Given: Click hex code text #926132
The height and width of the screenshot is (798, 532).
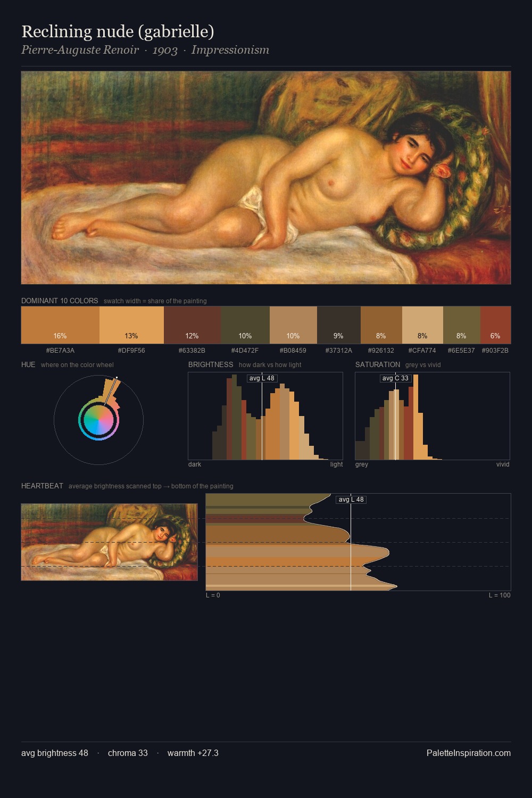Looking at the screenshot, I should coord(381,351).
